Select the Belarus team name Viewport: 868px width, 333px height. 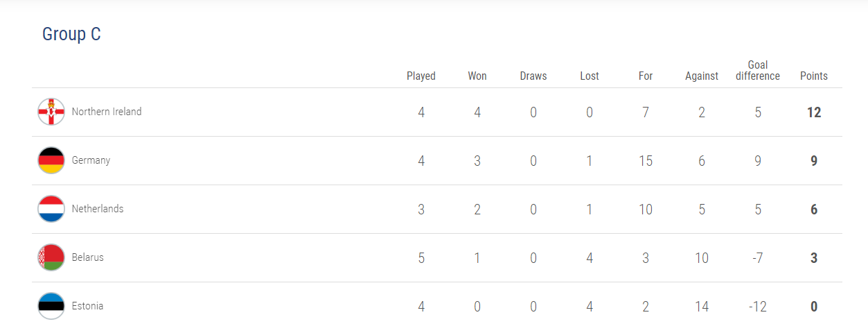[x=88, y=257]
